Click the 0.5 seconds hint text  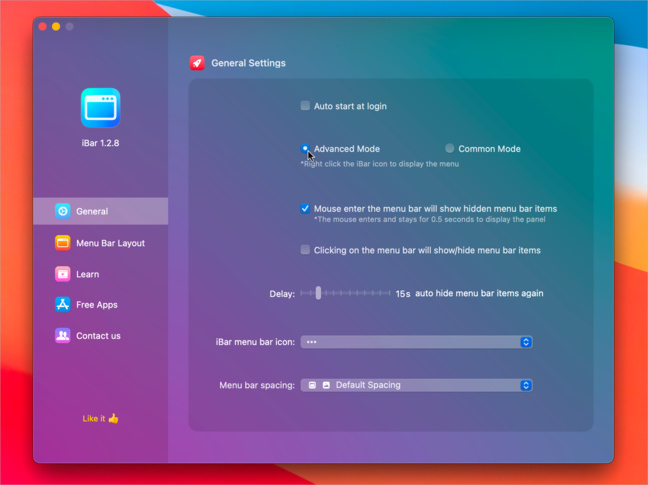429,219
